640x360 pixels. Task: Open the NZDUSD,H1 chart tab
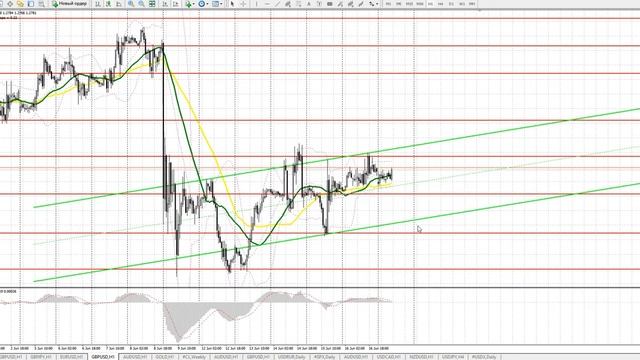421,357
